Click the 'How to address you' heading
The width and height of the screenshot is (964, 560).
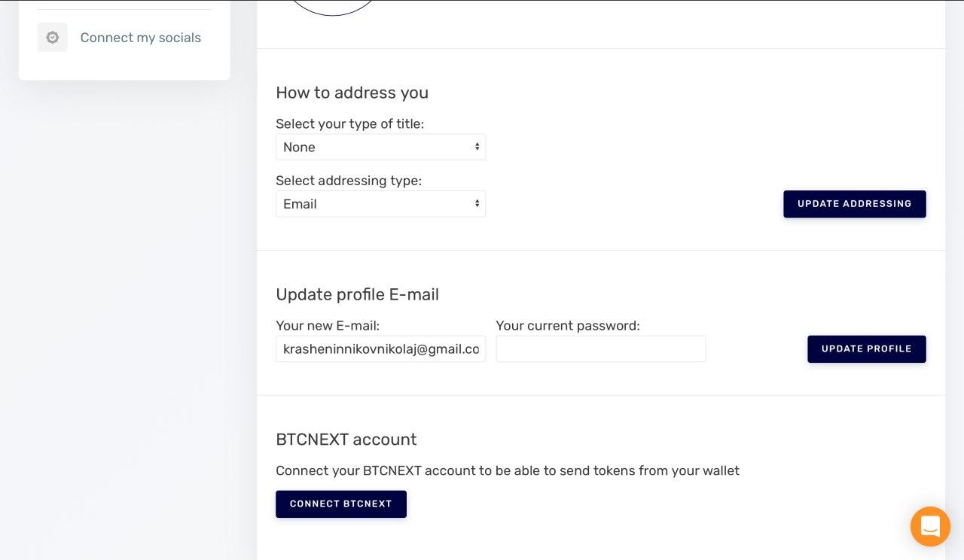(352, 93)
